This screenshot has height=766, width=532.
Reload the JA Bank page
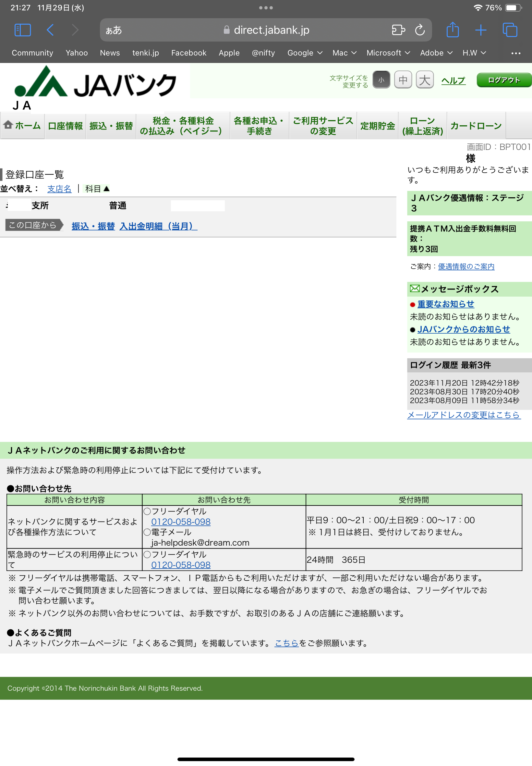420,30
